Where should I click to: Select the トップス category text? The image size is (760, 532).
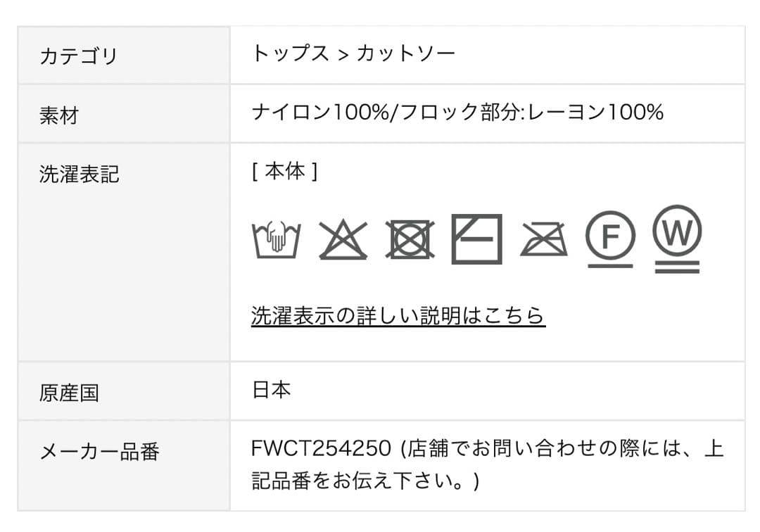tap(291, 53)
